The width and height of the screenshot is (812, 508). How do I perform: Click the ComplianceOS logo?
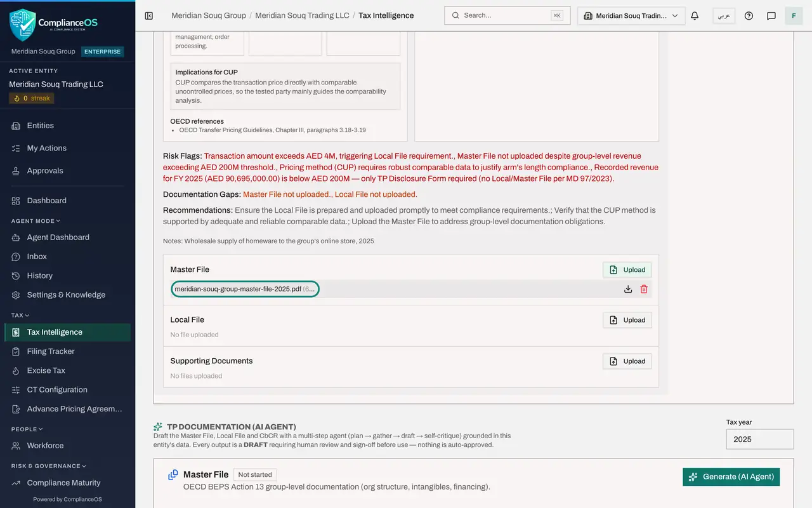[54, 24]
